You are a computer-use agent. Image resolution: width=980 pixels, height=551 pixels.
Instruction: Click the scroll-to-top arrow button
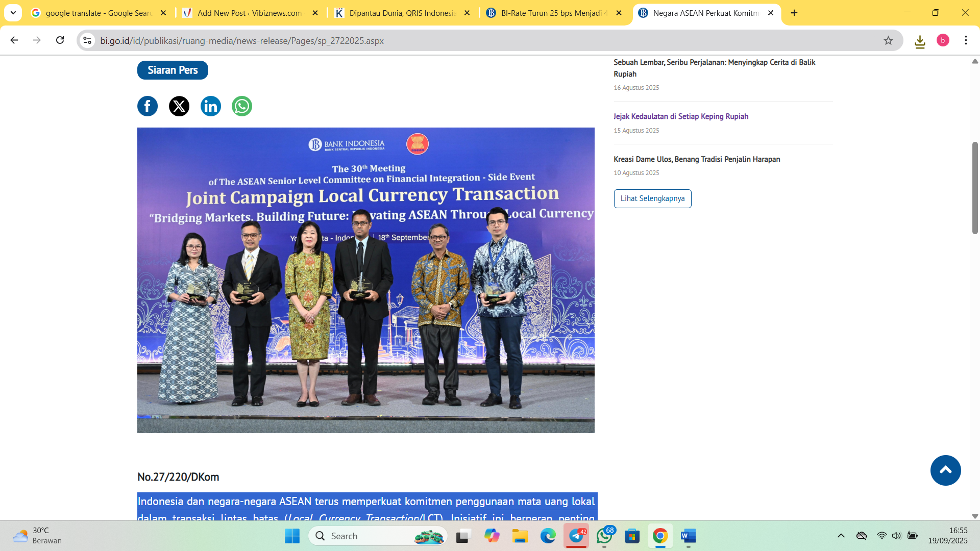945,470
